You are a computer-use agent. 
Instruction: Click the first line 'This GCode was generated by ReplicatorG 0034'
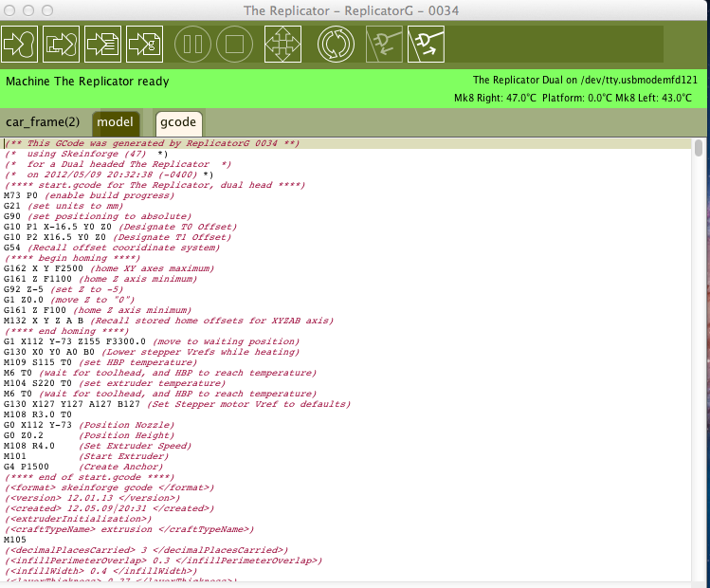(152, 143)
